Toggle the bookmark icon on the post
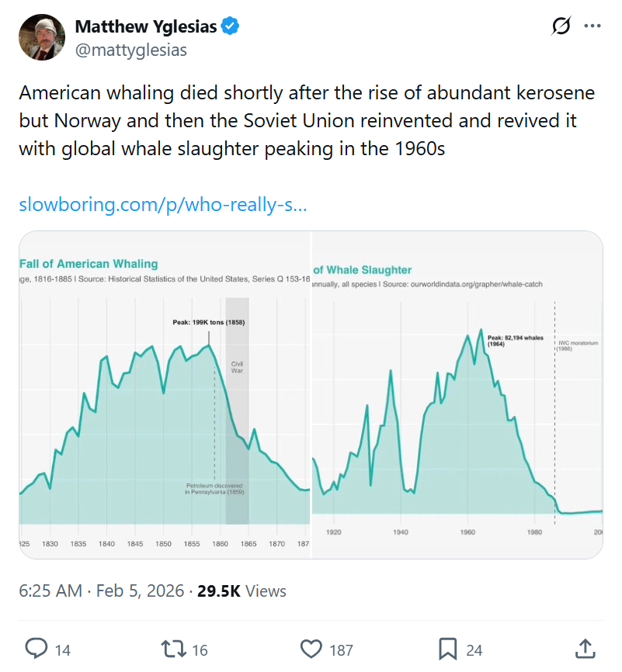The image size is (622, 672). click(x=447, y=649)
